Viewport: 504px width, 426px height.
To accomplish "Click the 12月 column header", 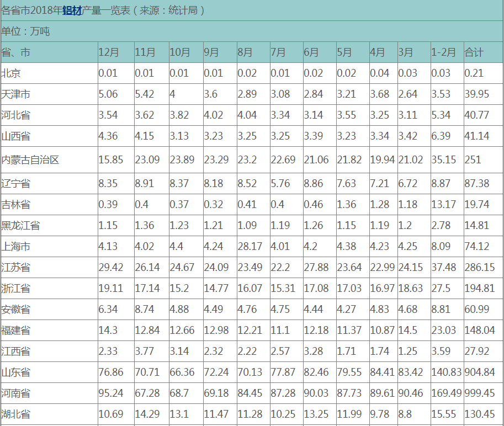I will (109, 52).
